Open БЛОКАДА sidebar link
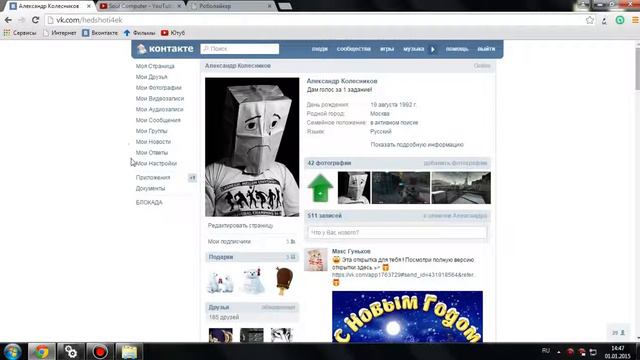Screen dimensions: 640x360 click(x=149, y=202)
